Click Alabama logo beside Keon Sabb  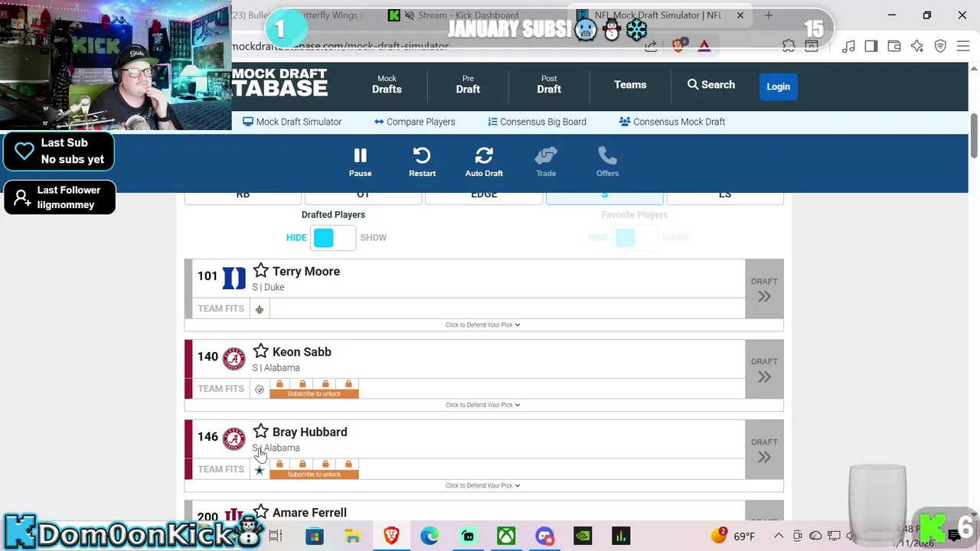pos(234,358)
